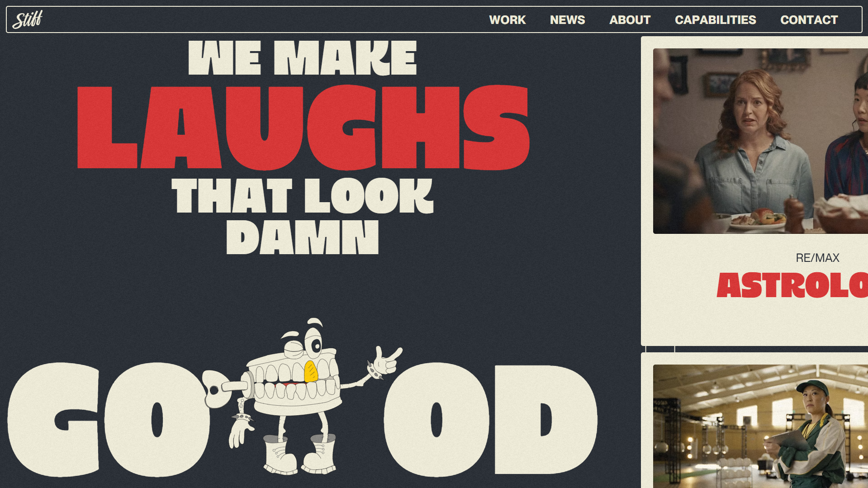
Task: Open the thumbnail of woman in green cap
Action: [x=760, y=426]
